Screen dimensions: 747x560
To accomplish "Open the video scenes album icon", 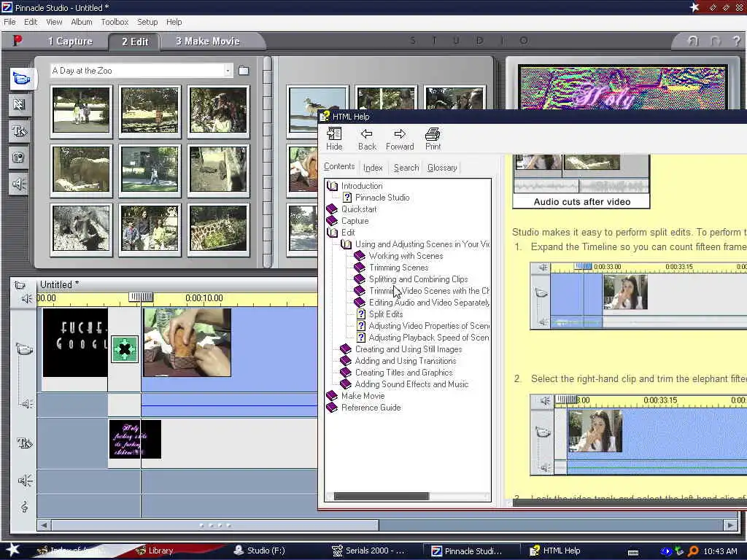I will (21, 78).
